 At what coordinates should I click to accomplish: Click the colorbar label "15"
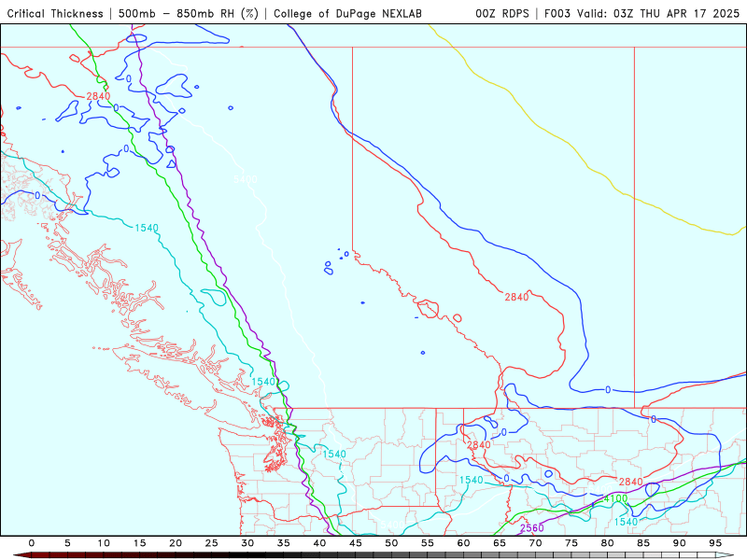click(x=139, y=543)
